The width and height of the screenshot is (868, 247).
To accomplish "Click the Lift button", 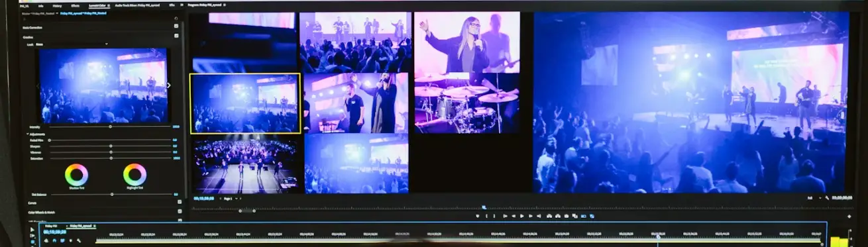I will (549, 216).
